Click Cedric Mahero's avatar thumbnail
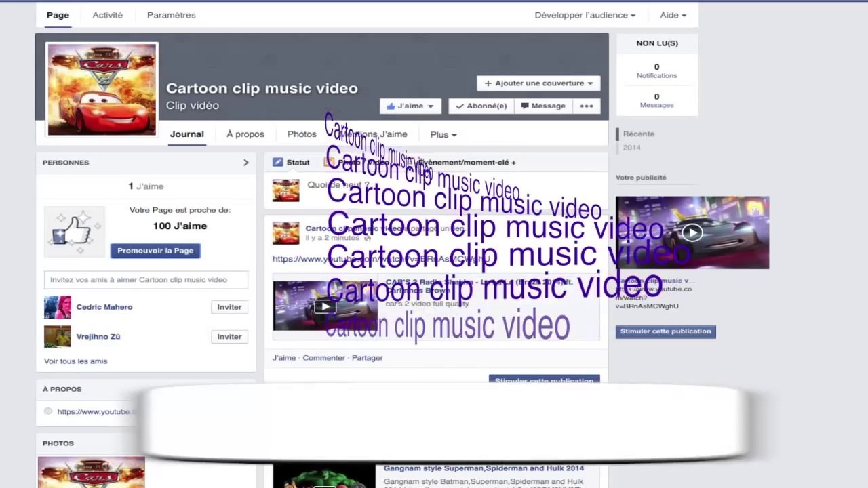Viewport: 868px width, 488px height. (57, 307)
